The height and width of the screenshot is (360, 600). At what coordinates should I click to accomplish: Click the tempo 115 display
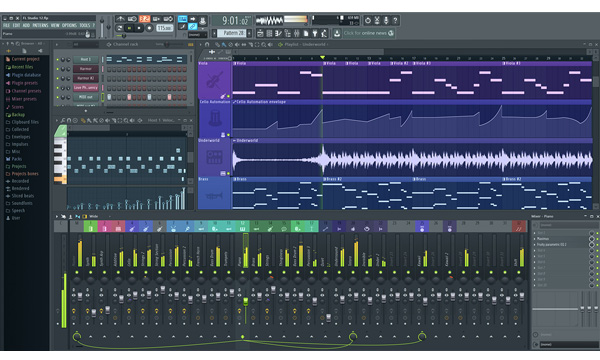[164, 28]
